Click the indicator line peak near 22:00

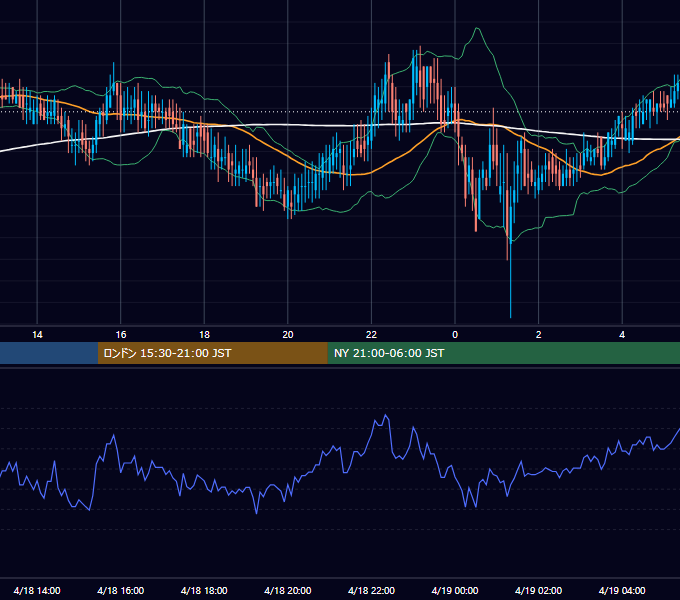[x=386, y=416]
